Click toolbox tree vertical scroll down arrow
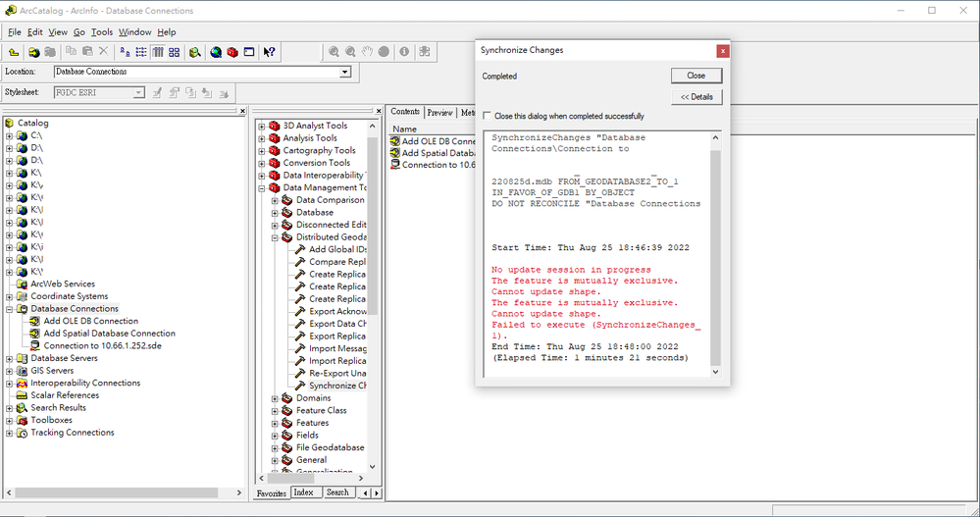Image resolution: width=980 pixels, height=517 pixels. (x=373, y=466)
